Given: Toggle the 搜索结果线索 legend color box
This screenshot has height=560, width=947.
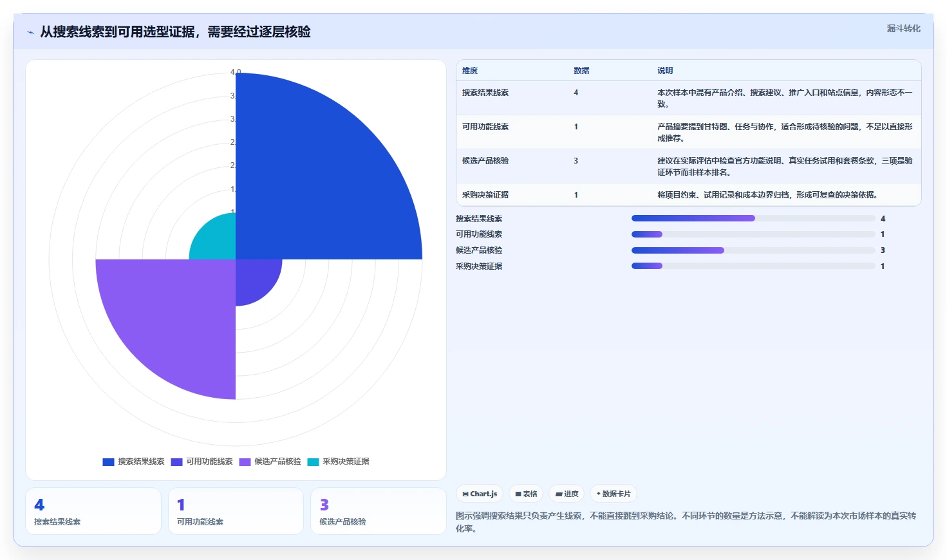Looking at the screenshot, I should [x=108, y=462].
